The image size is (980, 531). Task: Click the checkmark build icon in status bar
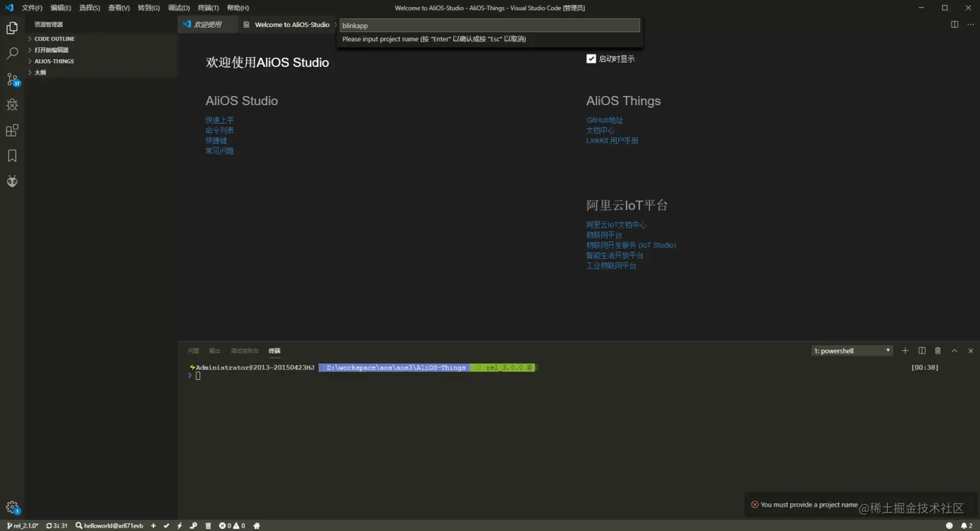pyautogui.click(x=167, y=526)
